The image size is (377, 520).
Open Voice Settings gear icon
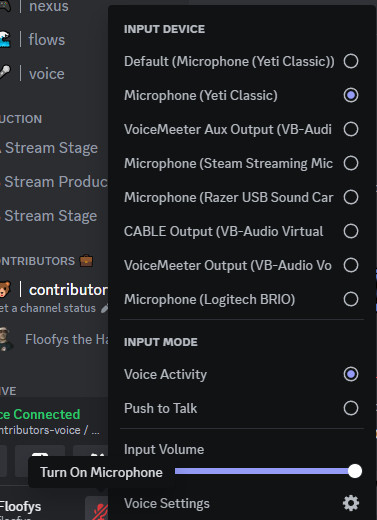click(351, 503)
